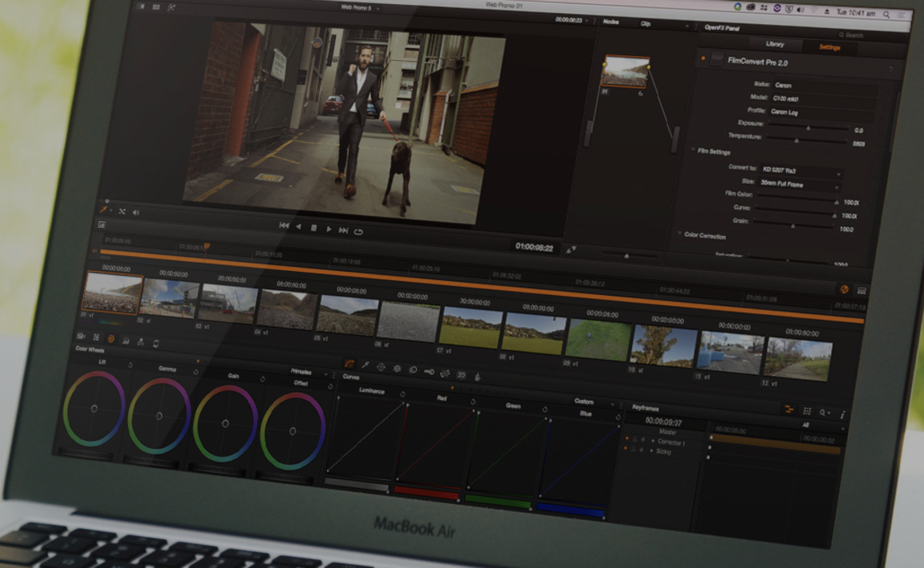924x568 pixels.
Task: Toggle FilmConvert Pro 2.0 plugin enable dot
Action: (703, 58)
